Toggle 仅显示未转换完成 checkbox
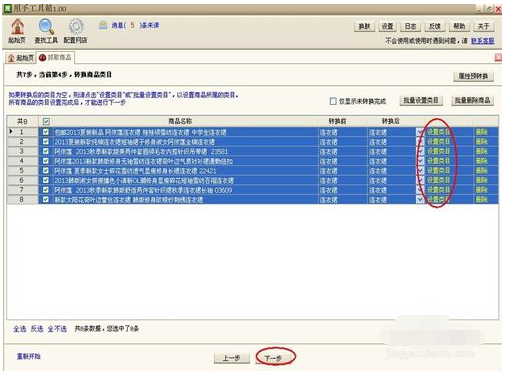517x375 pixels. [x=333, y=101]
